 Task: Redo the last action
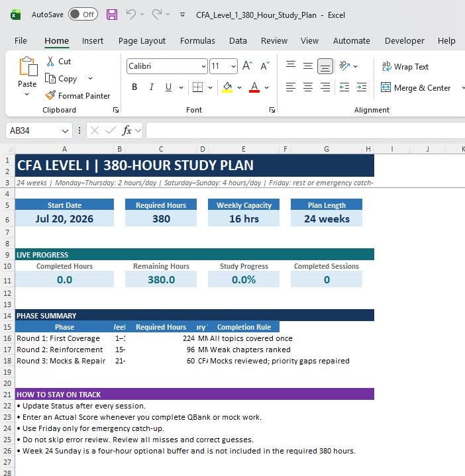click(157, 15)
